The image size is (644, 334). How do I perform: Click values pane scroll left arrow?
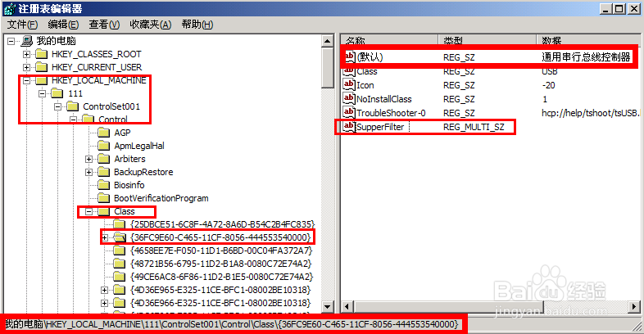(347, 306)
